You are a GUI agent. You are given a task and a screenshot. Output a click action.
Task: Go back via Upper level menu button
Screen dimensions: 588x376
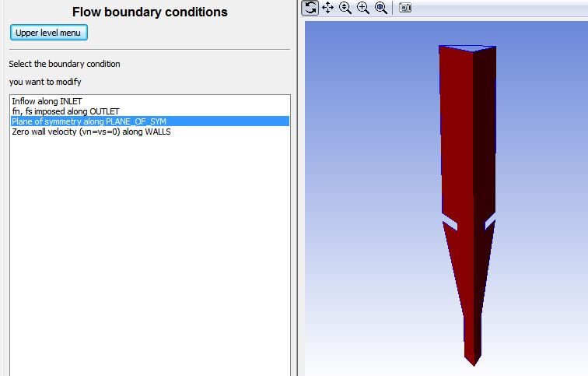click(49, 33)
